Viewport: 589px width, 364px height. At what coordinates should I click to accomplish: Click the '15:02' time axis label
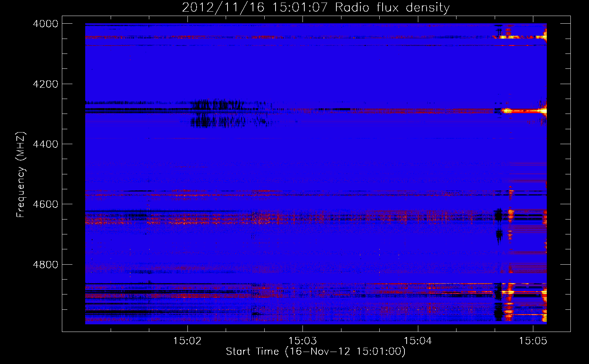coord(187,341)
